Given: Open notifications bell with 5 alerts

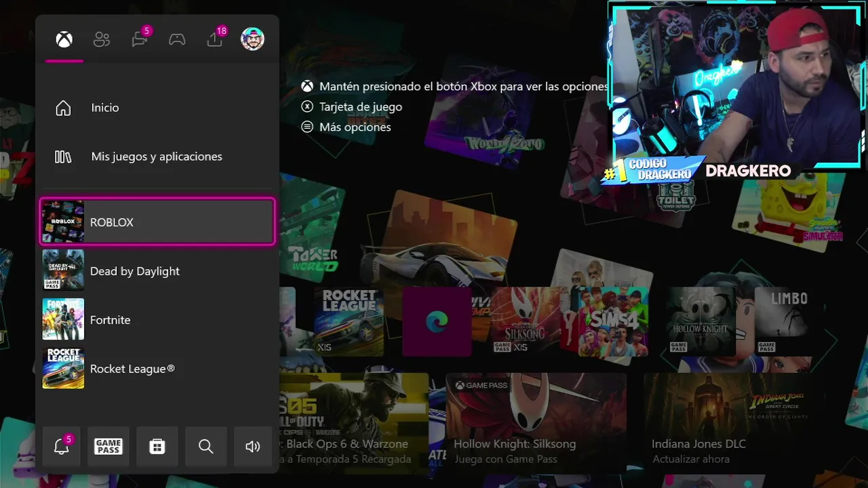Looking at the screenshot, I should tap(62, 446).
